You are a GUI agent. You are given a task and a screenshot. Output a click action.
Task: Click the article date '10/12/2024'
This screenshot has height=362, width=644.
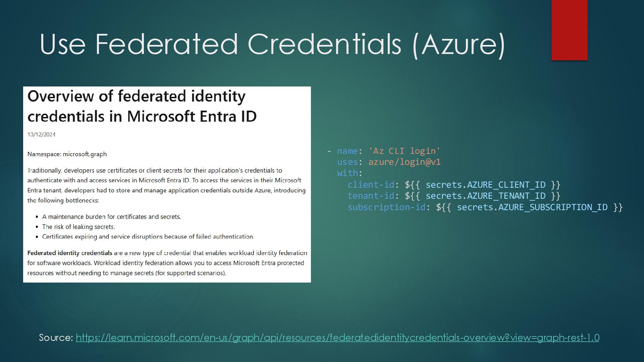(41, 134)
